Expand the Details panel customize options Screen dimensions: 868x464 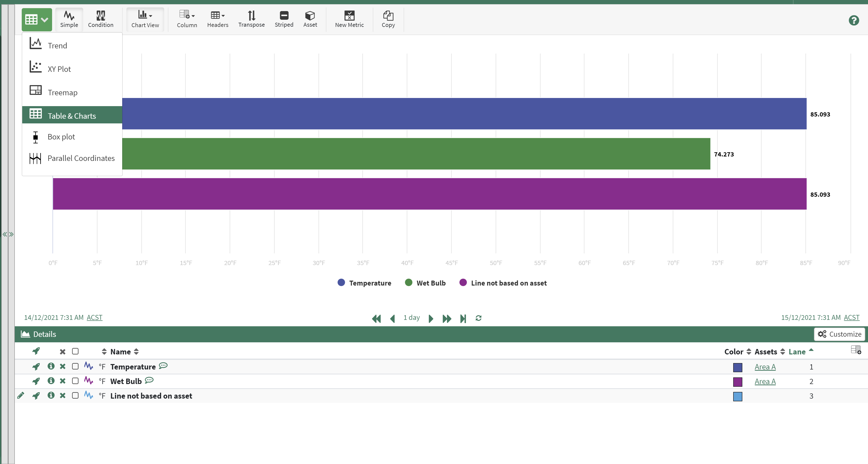[x=840, y=334]
